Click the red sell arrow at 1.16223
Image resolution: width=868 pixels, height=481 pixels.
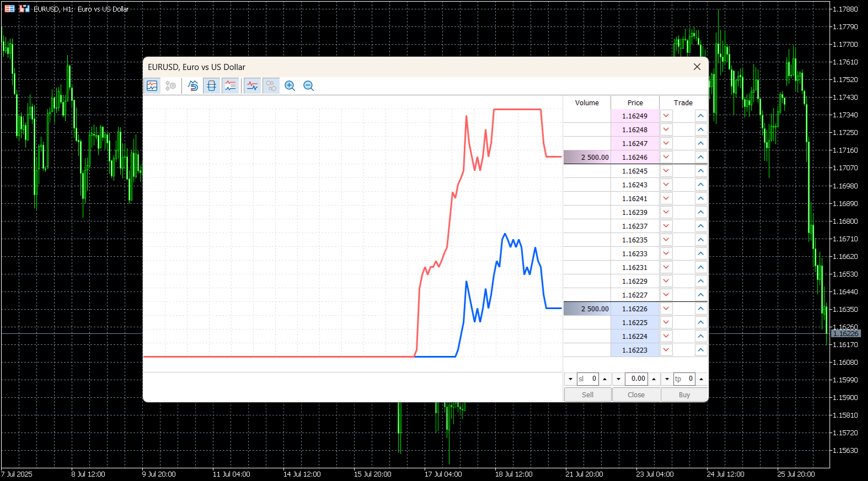coord(666,350)
